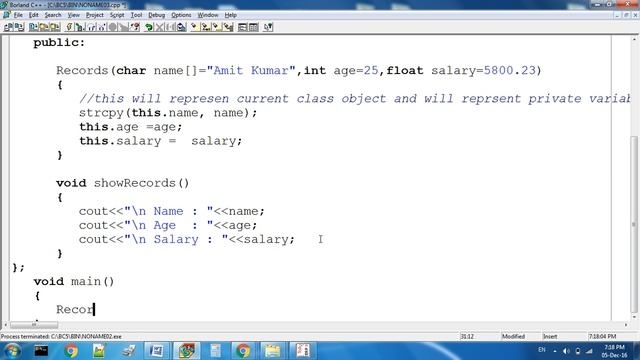Switch to the active Borland C++ taskbar button
Screen dimensions: 640x360
(x=187, y=351)
